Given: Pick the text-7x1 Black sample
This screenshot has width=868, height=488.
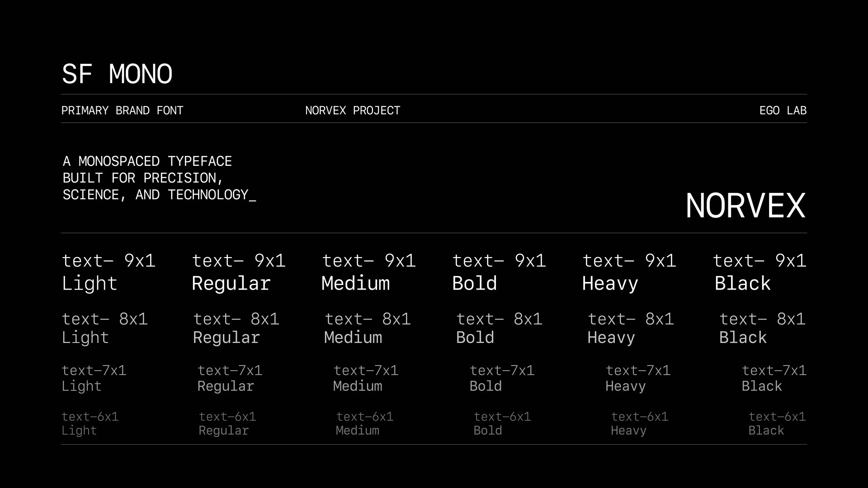Looking at the screenshot, I should (774, 378).
